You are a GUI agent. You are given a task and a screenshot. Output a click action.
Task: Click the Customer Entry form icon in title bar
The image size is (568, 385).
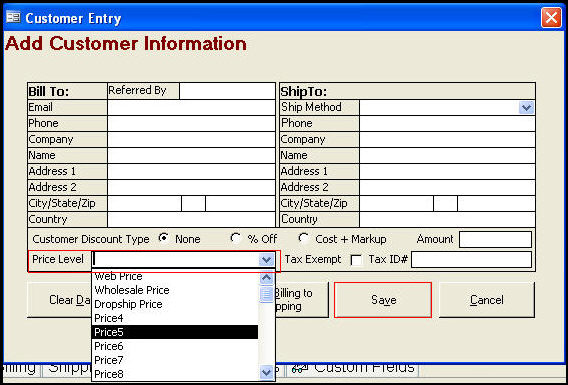[x=13, y=17]
